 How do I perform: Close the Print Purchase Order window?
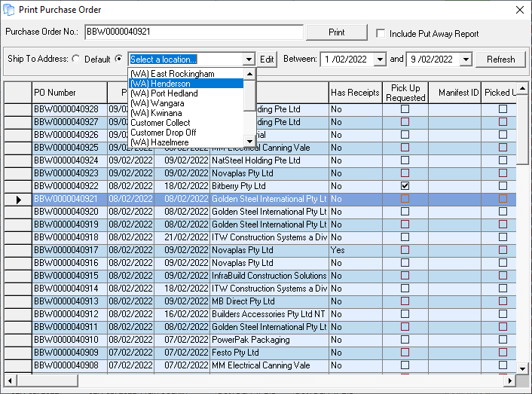pyautogui.click(x=519, y=10)
